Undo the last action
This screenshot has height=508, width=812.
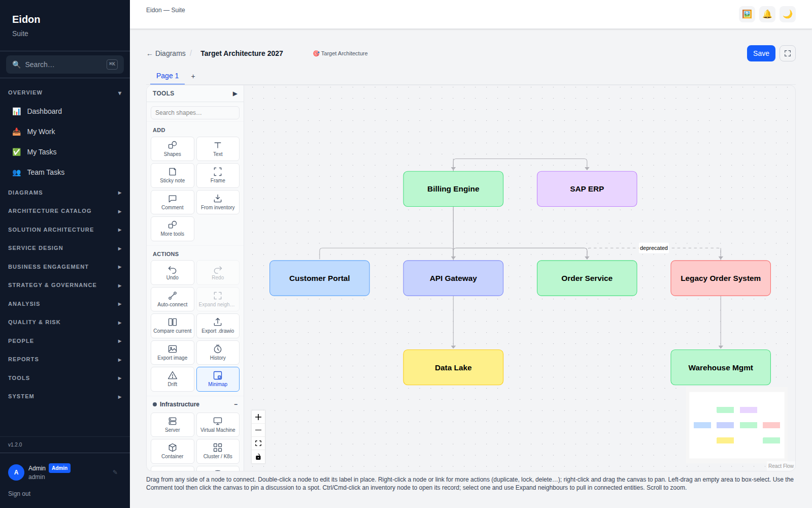pyautogui.click(x=173, y=273)
